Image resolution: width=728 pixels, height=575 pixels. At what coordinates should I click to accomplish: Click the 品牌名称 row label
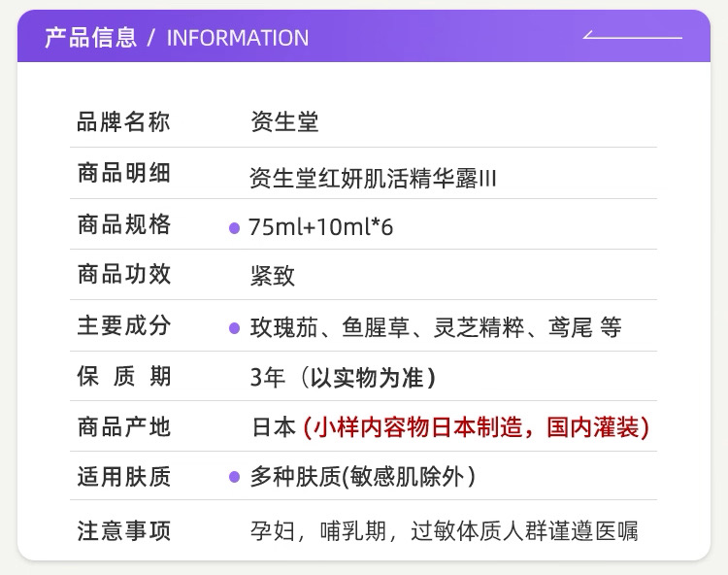[123, 122]
